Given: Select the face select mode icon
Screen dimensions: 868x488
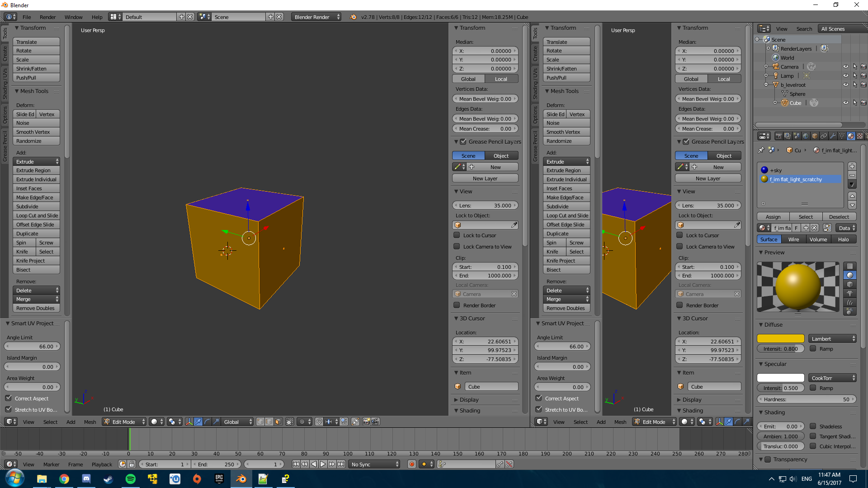Looking at the screenshot, I should (277, 422).
